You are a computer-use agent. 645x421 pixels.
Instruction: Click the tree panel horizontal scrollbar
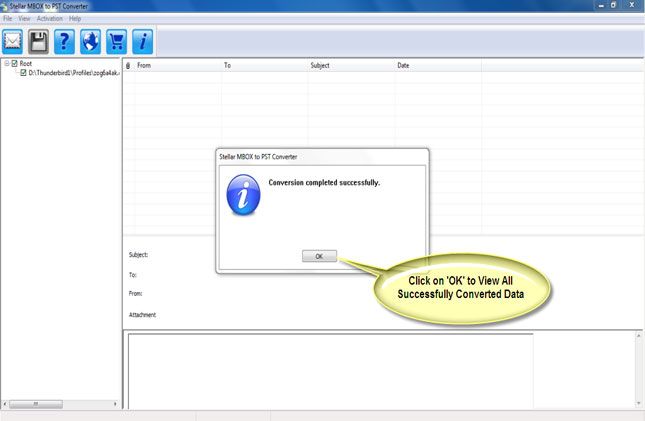(x=60, y=404)
